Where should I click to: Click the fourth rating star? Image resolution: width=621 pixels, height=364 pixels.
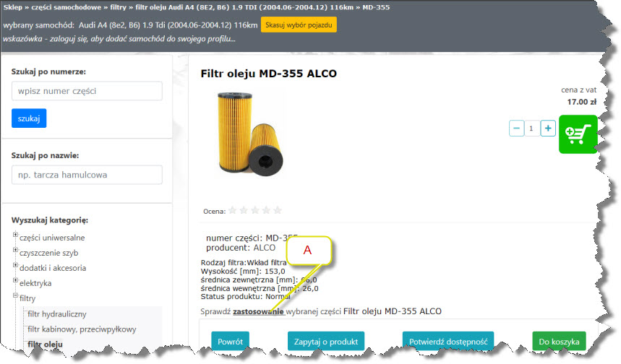[x=266, y=210]
